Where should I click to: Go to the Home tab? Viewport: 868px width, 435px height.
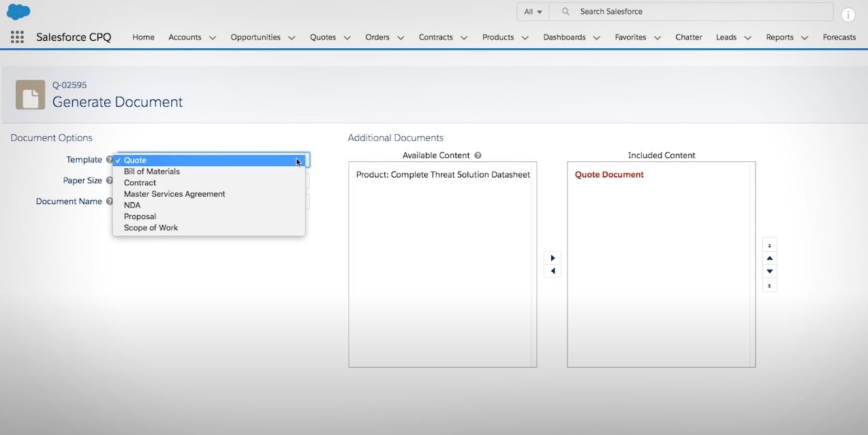click(143, 37)
